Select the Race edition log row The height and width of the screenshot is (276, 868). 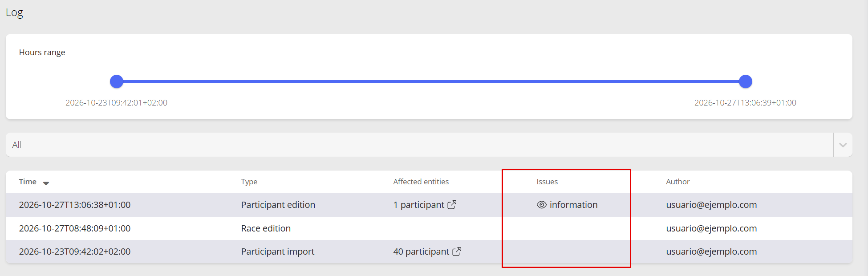click(429, 228)
